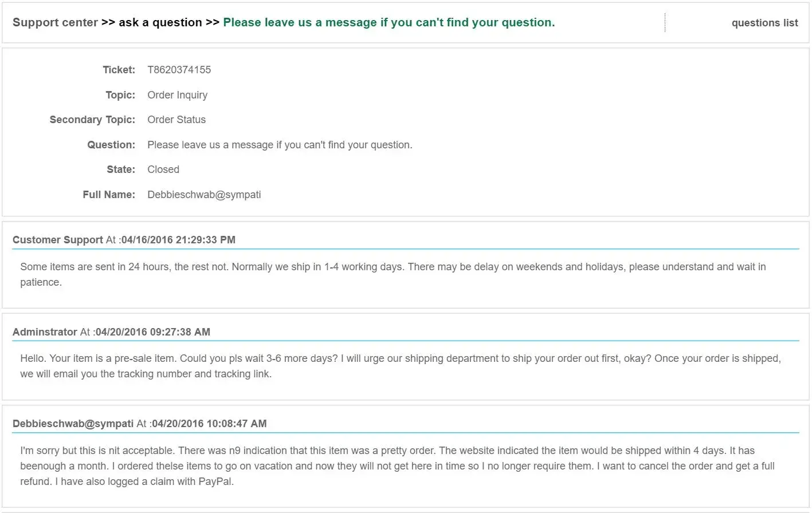Click the Full Name value Debbieschwab@sympati
Viewport: 812px width, 513px height.
pos(204,195)
